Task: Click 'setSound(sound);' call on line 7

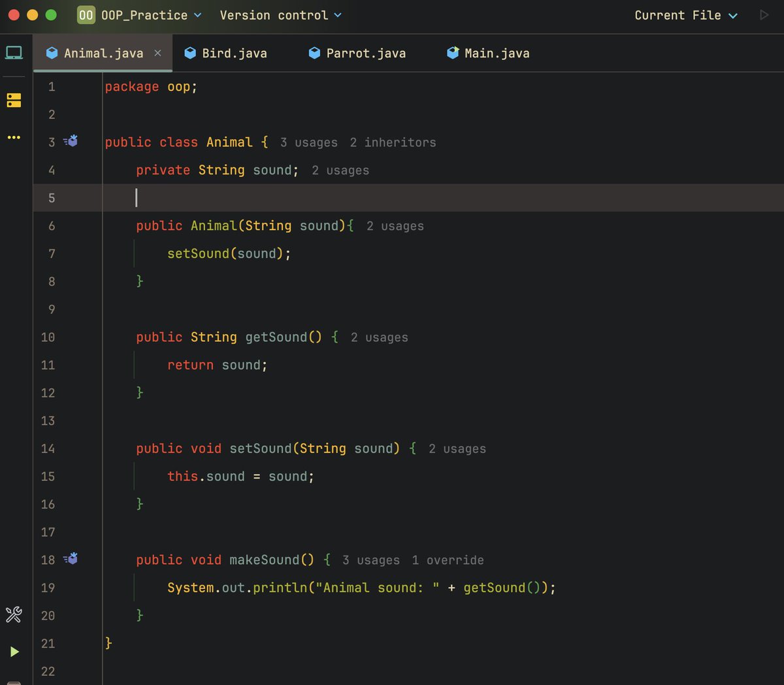Action: (229, 254)
